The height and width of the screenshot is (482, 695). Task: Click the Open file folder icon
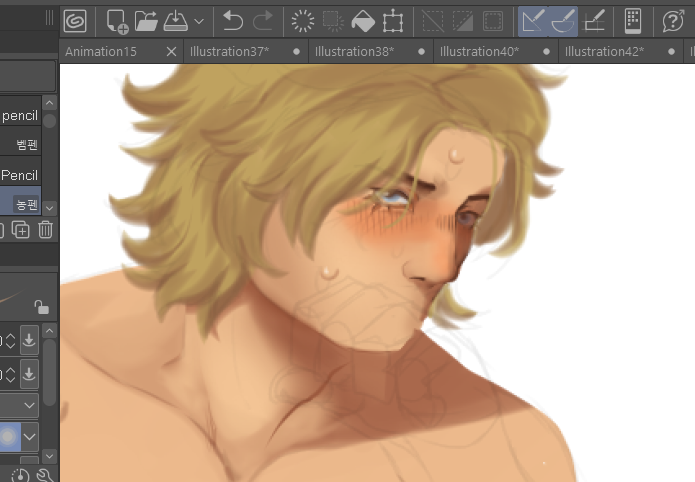[146, 21]
